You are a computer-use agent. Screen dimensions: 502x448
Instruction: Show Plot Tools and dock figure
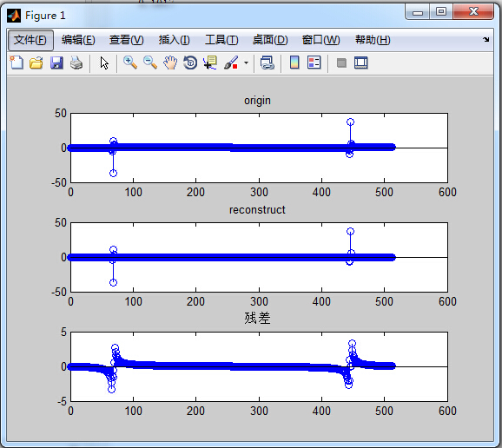click(361, 63)
